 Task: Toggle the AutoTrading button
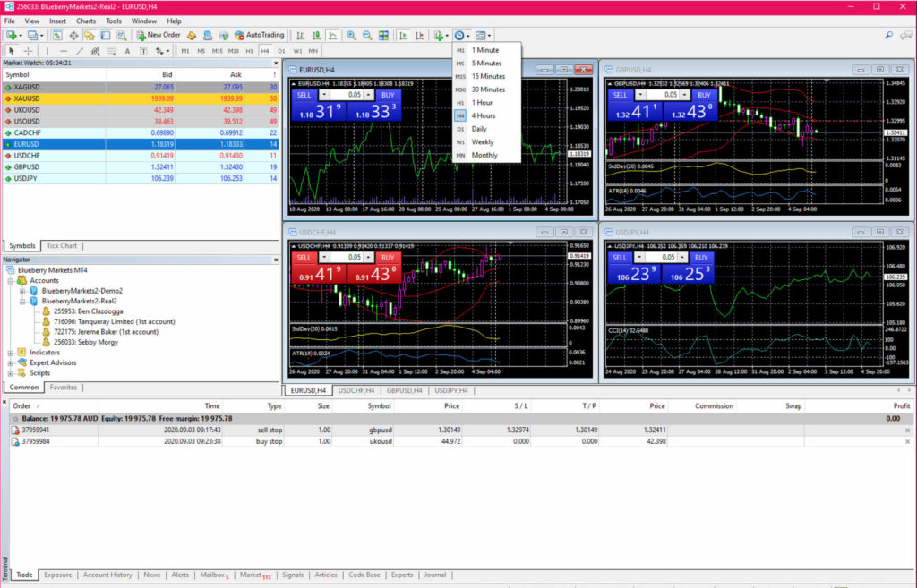click(259, 35)
